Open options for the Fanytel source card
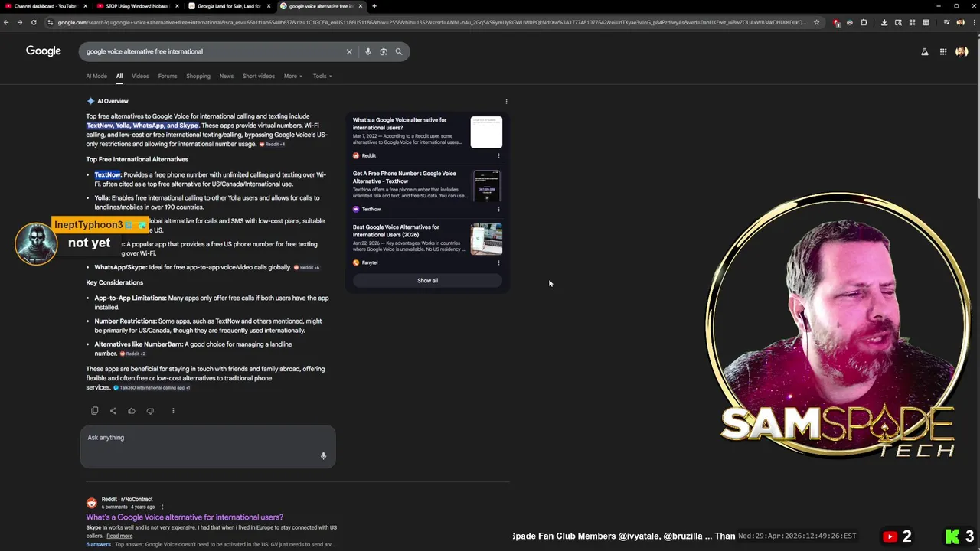The width and height of the screenshot is (980, 551). click(498, 262)
